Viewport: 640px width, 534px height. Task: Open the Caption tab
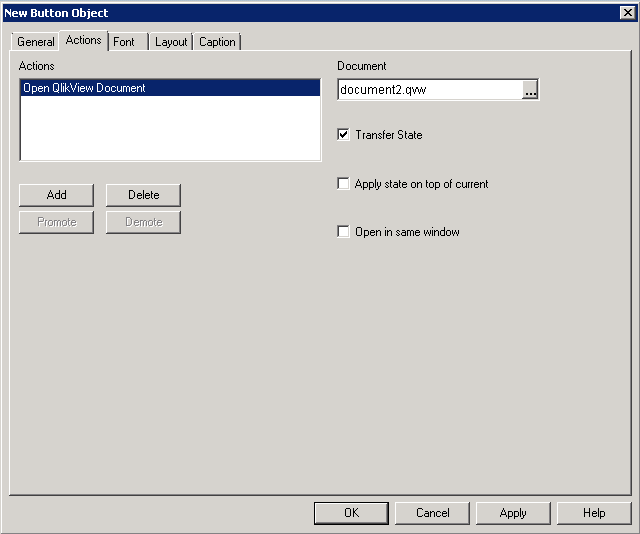pos(217,42)
